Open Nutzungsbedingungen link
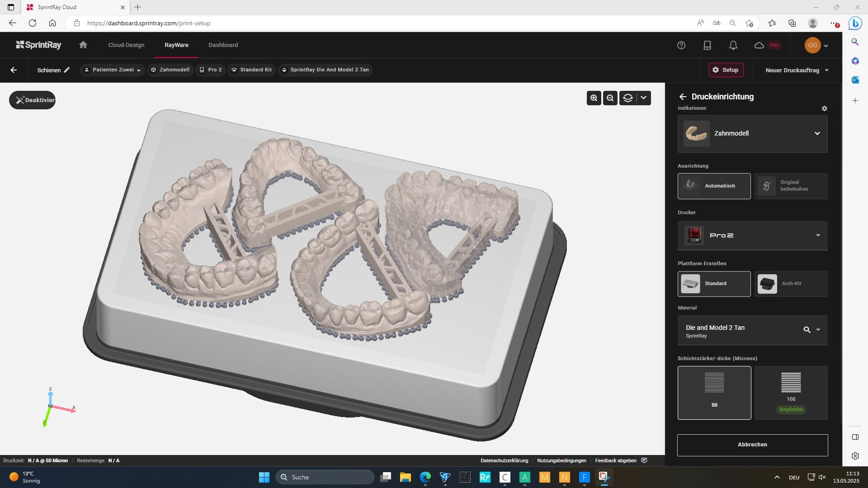Image resolution: width=868 pixels, height=488 pixels. pos(561,460)
